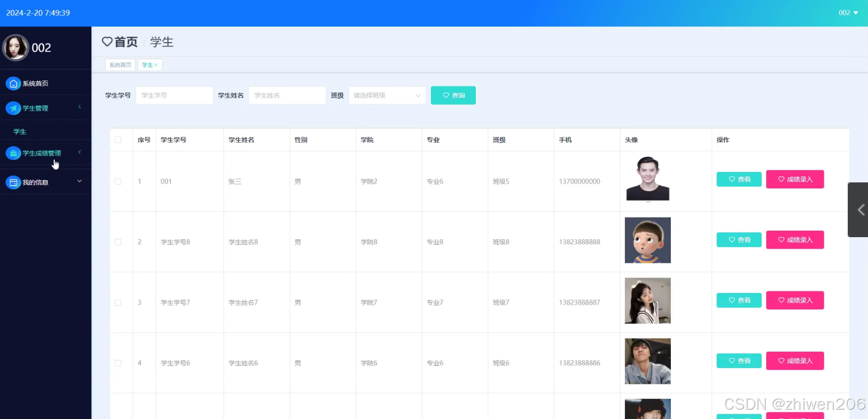The width and height of the screenshot is (868, 419).
Task: Open 学生姓名8's cartoon avatar thumbnail
Action: tap(648, 240)
